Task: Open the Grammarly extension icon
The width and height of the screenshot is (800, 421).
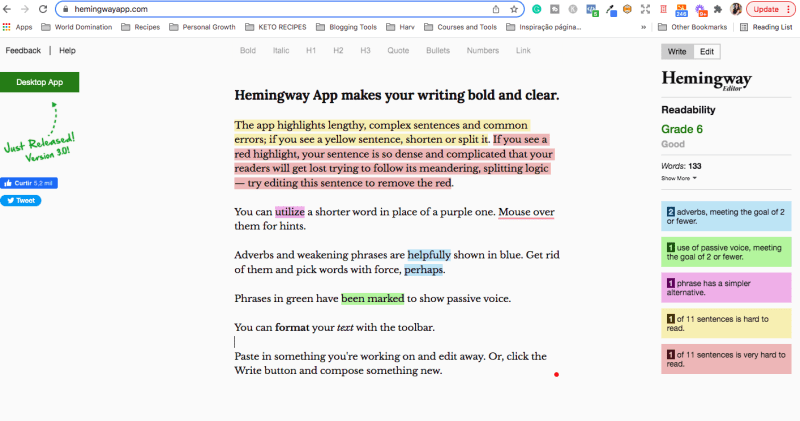Action: point(537,9)
